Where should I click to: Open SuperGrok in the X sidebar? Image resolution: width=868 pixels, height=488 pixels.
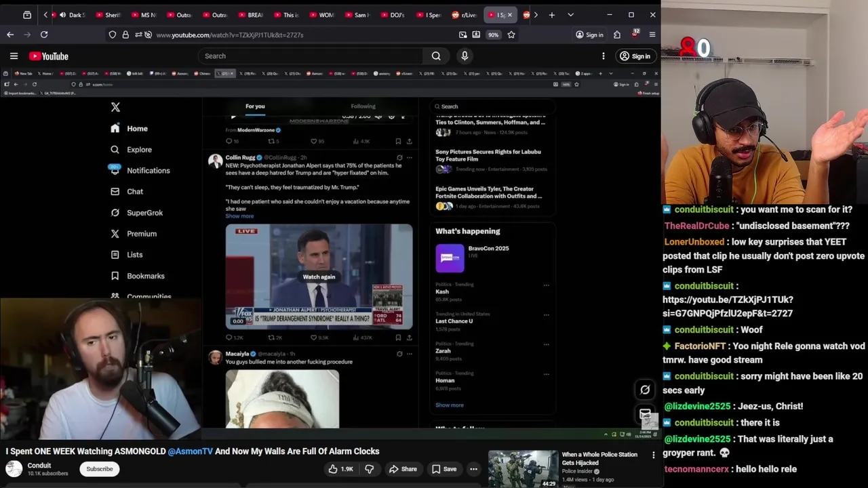pos(137,213)
